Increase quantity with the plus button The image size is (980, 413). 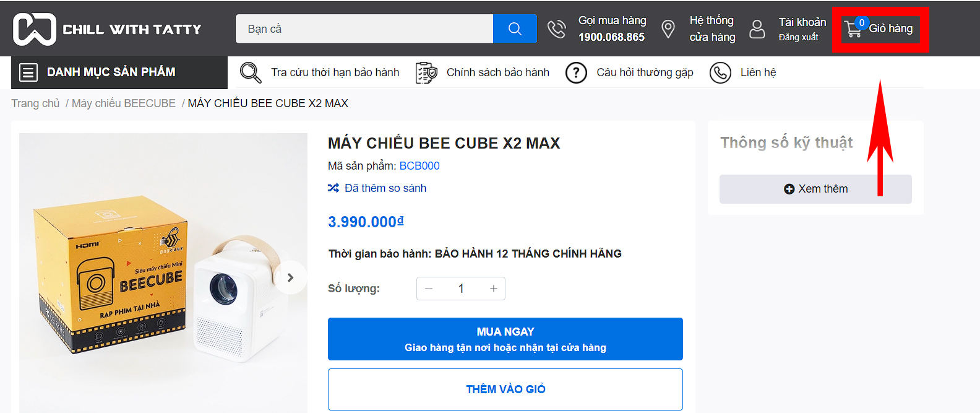pyautogui.click(x=494, y=289)
